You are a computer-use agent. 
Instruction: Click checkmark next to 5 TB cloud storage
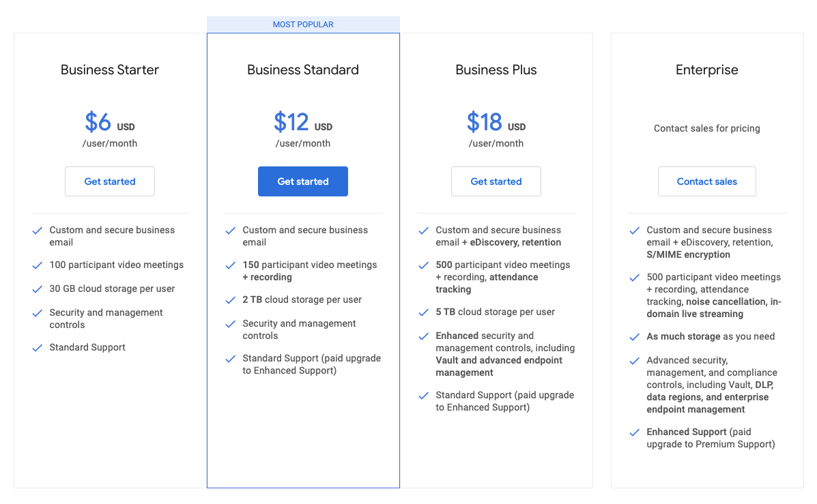425,312
